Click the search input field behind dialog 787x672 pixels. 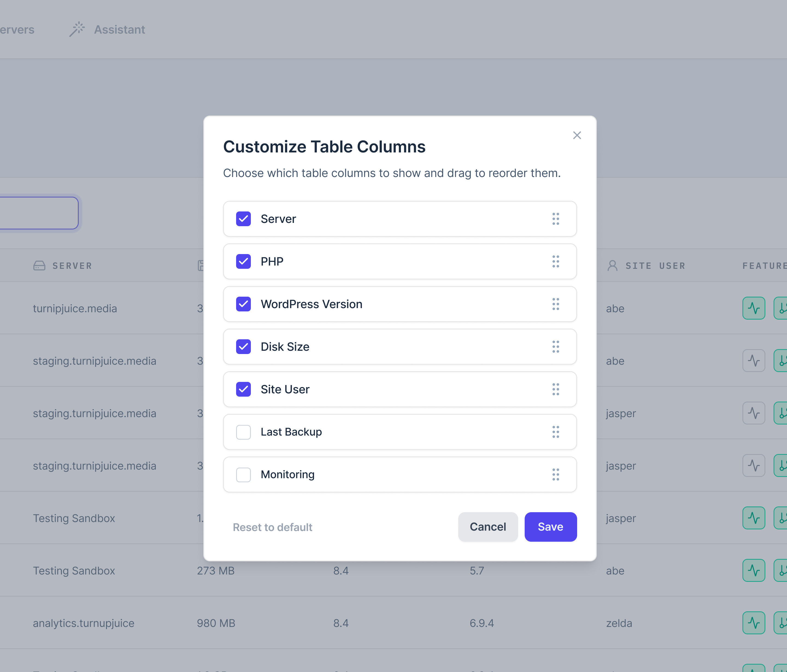(39, 213)
